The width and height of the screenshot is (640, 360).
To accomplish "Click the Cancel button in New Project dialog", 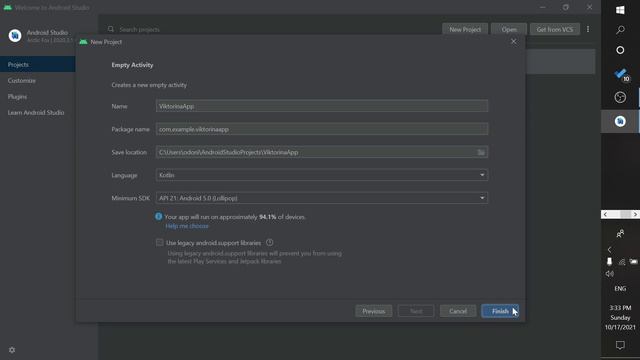I will coord(458,311).
